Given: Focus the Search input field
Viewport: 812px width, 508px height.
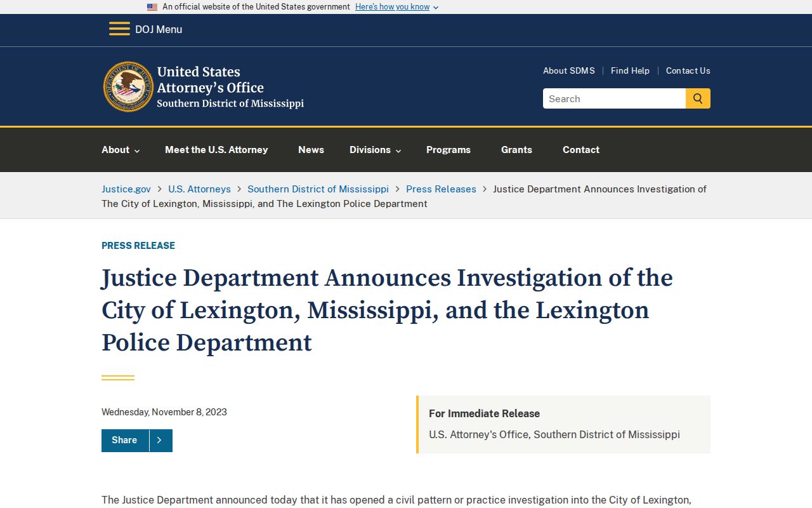Looking at the screenshot, I should (x=614, y=98).
